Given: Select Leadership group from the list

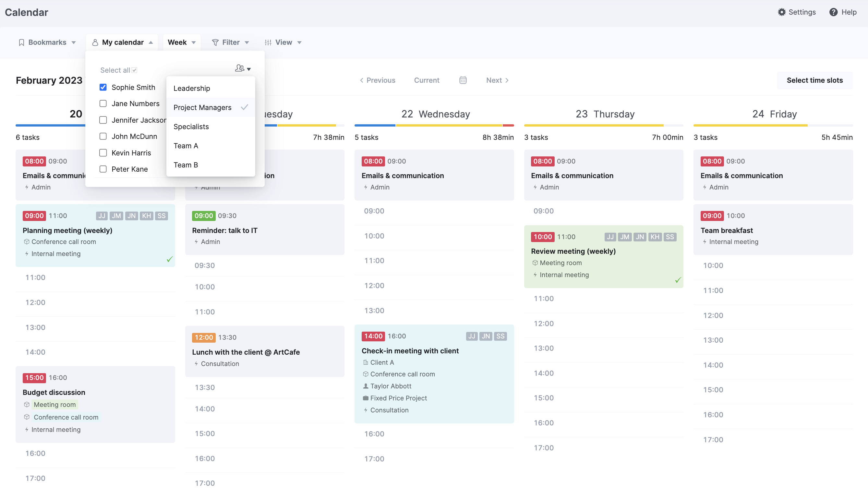Looking at the screenshot, I should (192, 89).
